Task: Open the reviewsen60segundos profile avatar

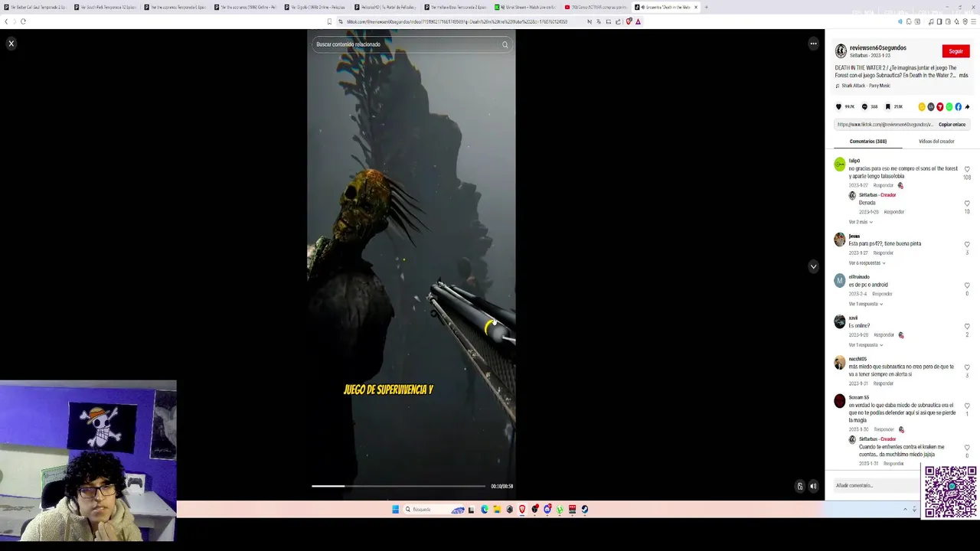Action: tap(841, 51)
